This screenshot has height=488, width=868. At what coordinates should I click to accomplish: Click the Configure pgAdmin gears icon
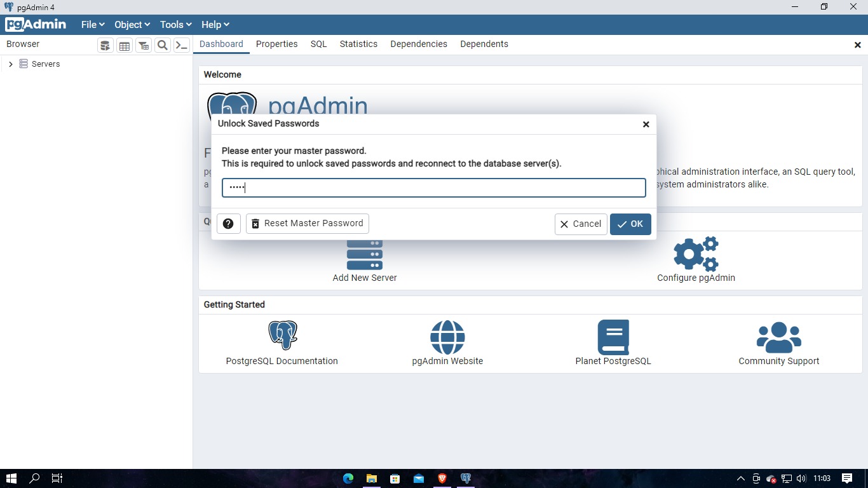point(696,254)
